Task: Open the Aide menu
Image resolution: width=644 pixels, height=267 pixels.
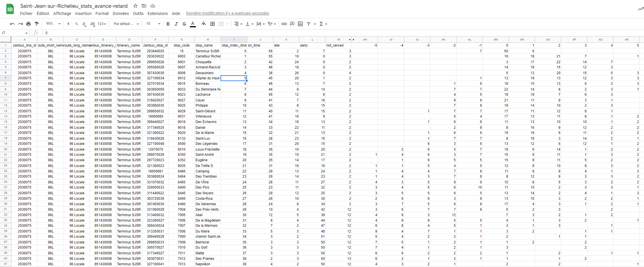Action: [176, 14]
